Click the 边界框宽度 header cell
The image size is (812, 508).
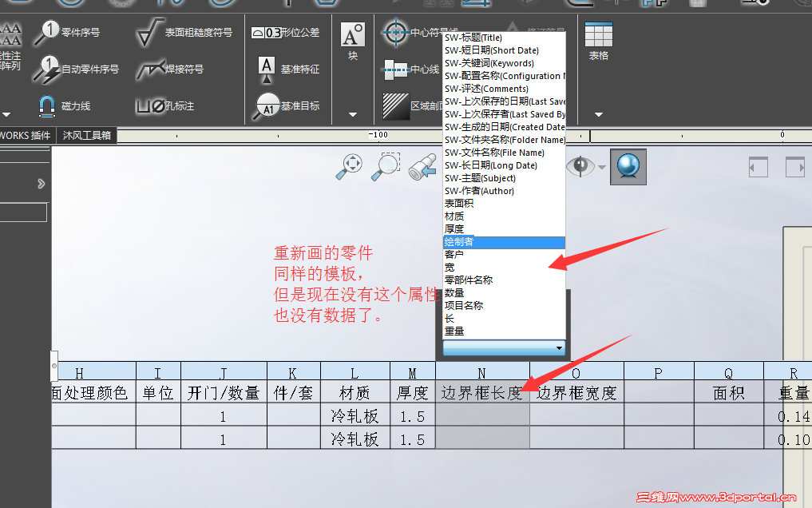coord(576,392)
